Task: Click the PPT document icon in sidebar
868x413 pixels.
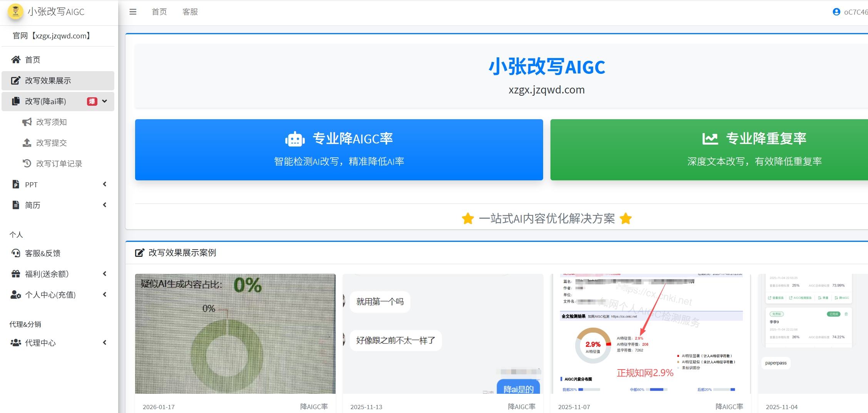Action: click(x=16, y=184)
